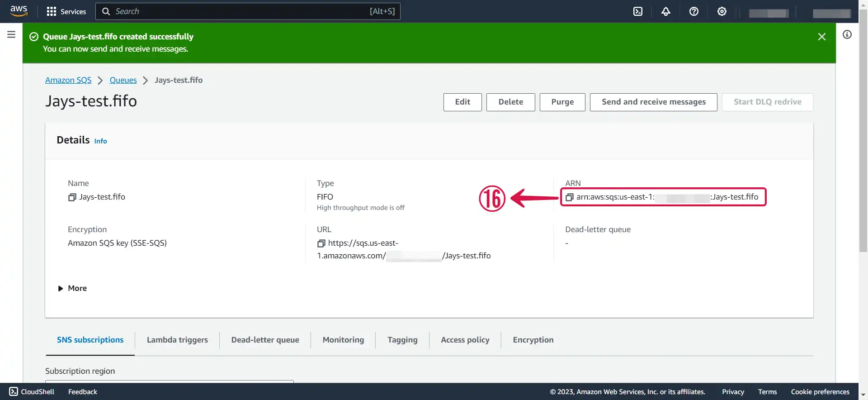Open the CloudShell icon in top bar

pyautogui.click(x=638, y=11)
